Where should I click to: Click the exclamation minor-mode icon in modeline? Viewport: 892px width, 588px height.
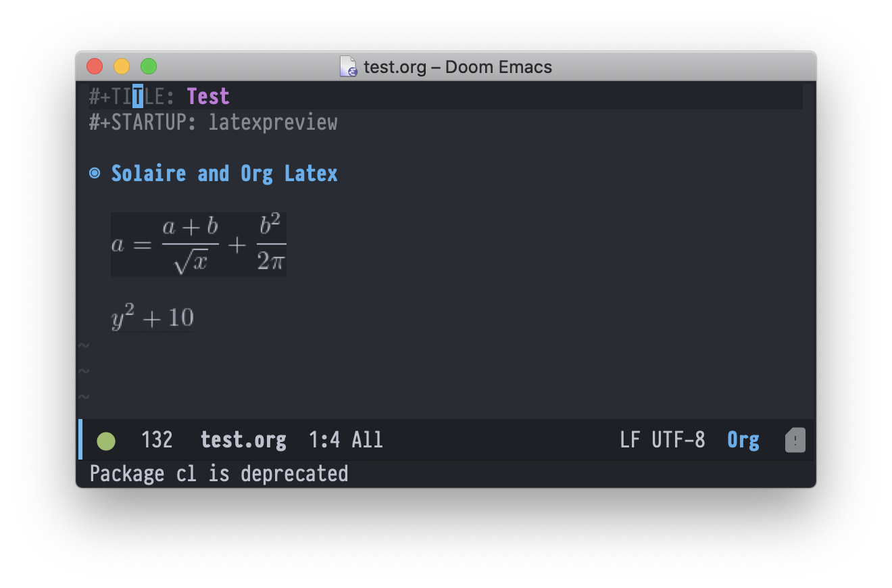pos(795,440)
